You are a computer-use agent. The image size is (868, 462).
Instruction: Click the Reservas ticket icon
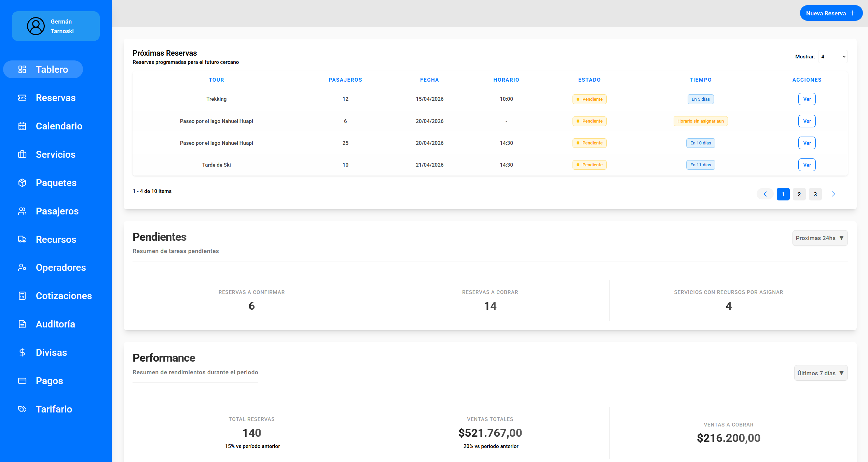pyautogui.click(x=22, y=98)
